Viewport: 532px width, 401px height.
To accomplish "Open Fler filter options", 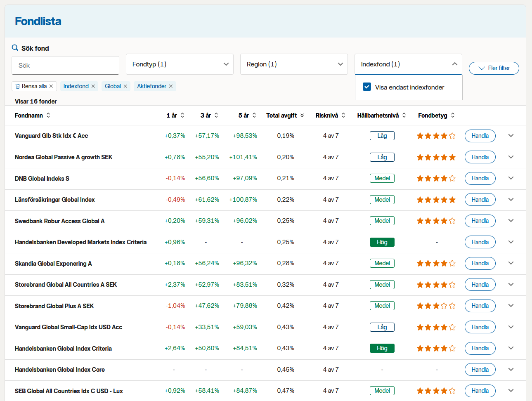I will click(x=494, y=68).
